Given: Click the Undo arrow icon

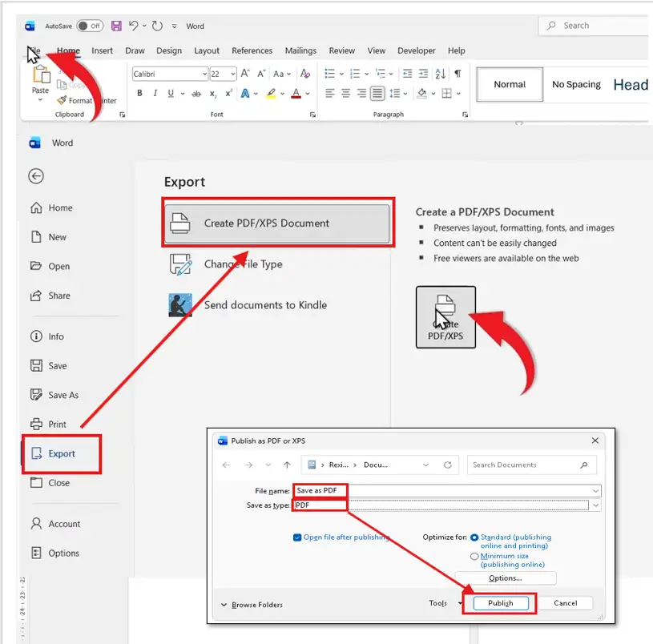Looking at the screenshot, I should coord(133,26).
